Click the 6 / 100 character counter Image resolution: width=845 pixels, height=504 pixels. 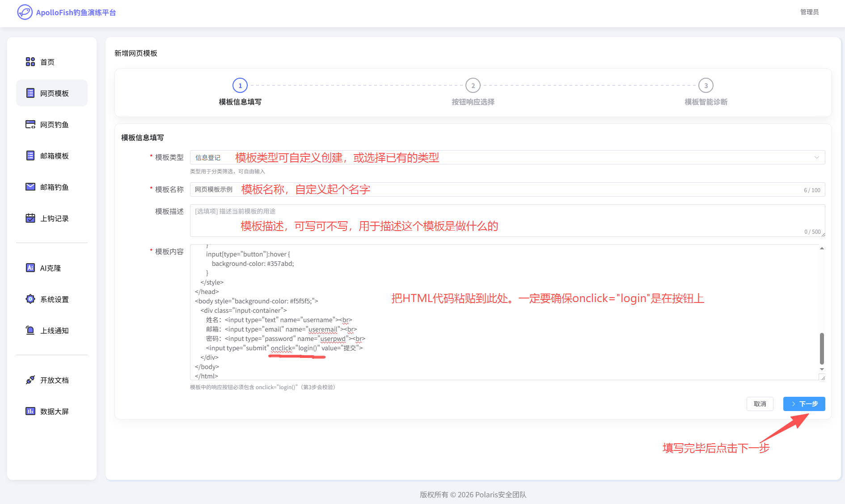click(812, 190)
